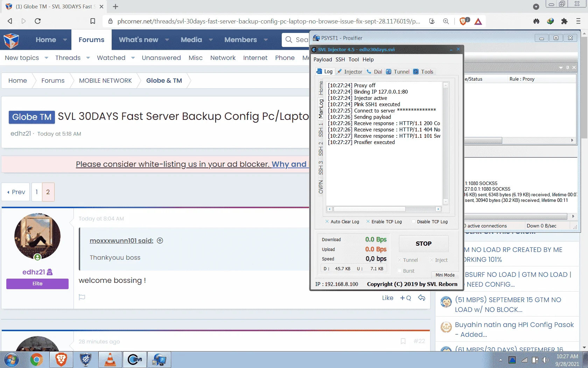
Task: Bookmark this page from the browser toolbar
Action: (x=93, y=21)
